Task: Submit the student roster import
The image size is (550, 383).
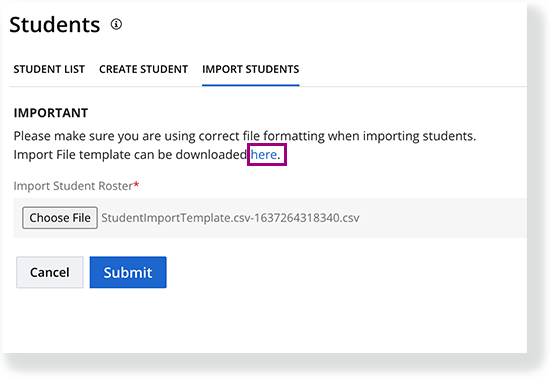Action: coord(128,273)
